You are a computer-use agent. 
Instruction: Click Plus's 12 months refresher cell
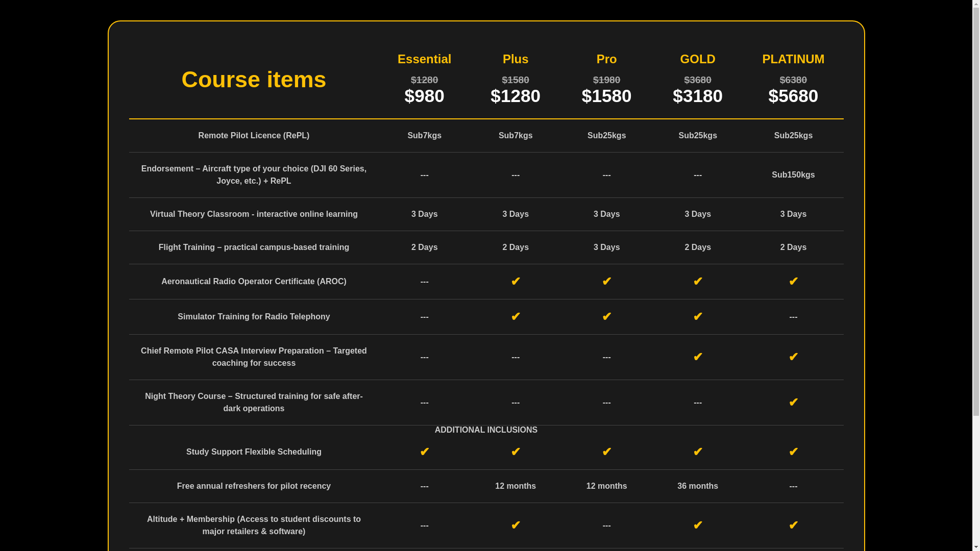point(516,486)
